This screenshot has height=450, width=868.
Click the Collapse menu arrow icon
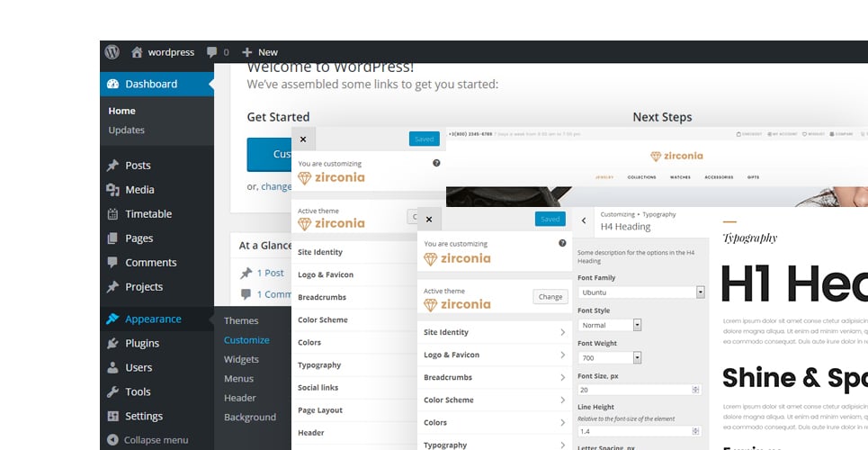click(x=113, y=440)
